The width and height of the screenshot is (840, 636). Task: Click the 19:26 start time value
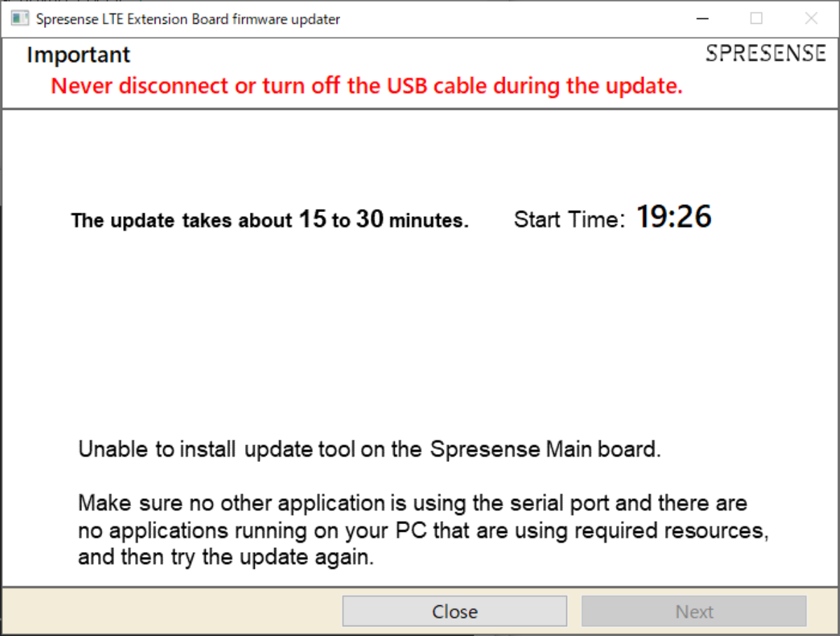[x=673, y=218]
